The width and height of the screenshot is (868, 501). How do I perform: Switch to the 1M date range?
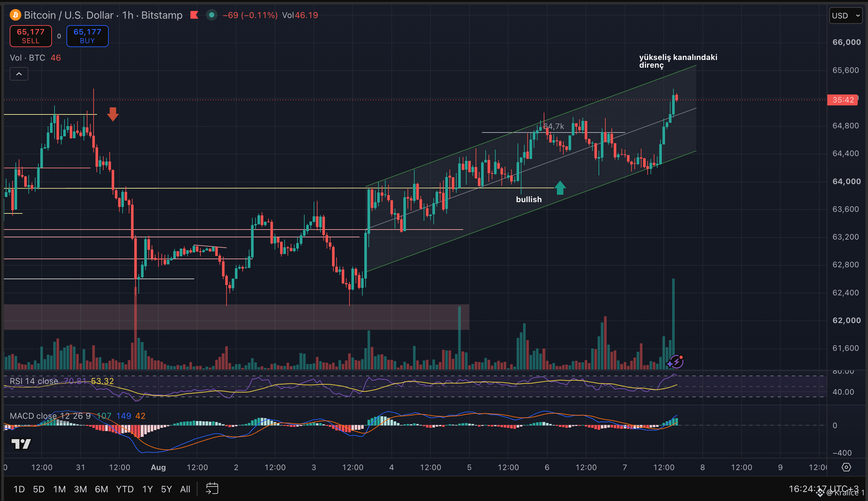point(59,489)
